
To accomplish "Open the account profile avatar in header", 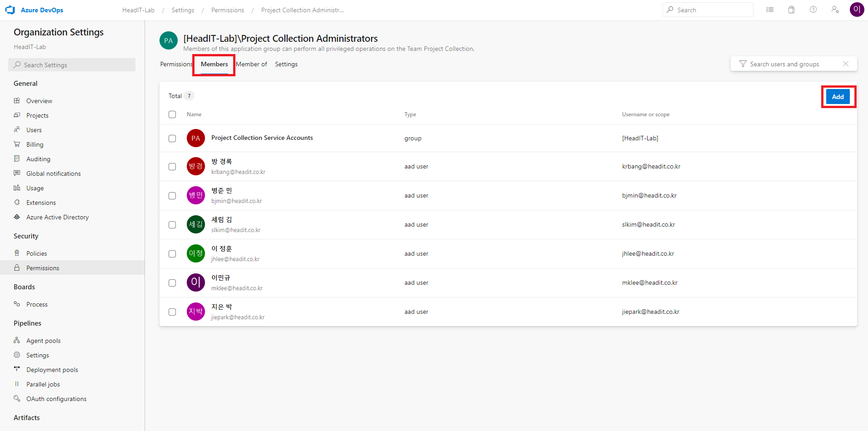I will [x=857, y=10].
